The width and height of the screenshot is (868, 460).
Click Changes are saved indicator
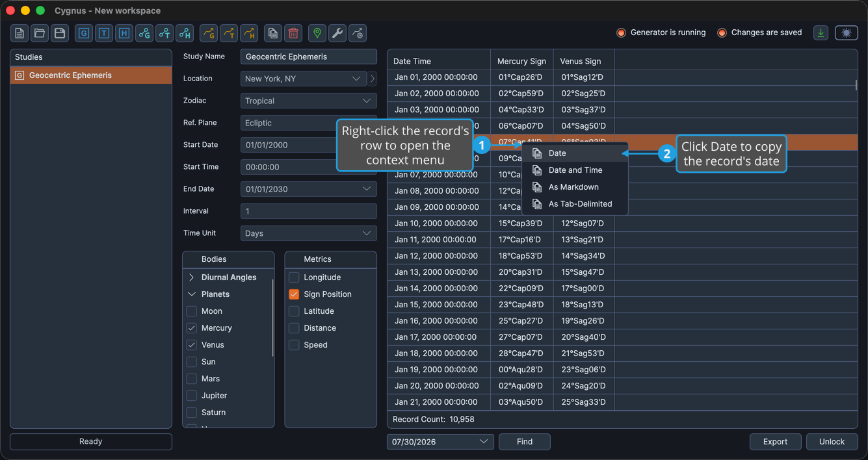pos(759,32)
